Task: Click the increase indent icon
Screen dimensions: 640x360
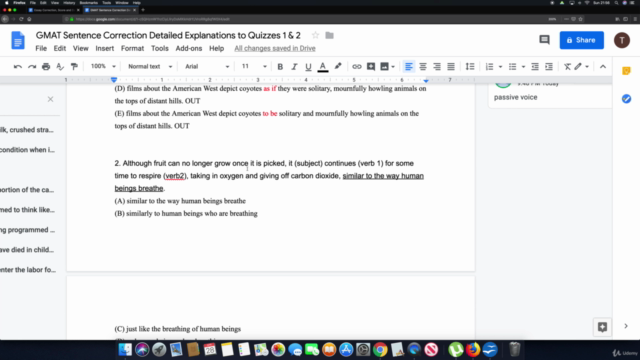Action: pos(549,67)
